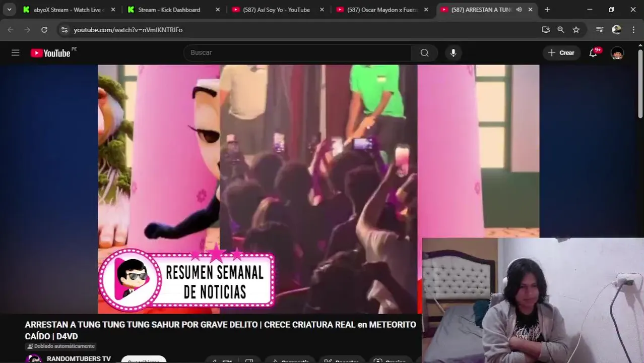Close the Kick Dashboard tab

pos(218,10)
